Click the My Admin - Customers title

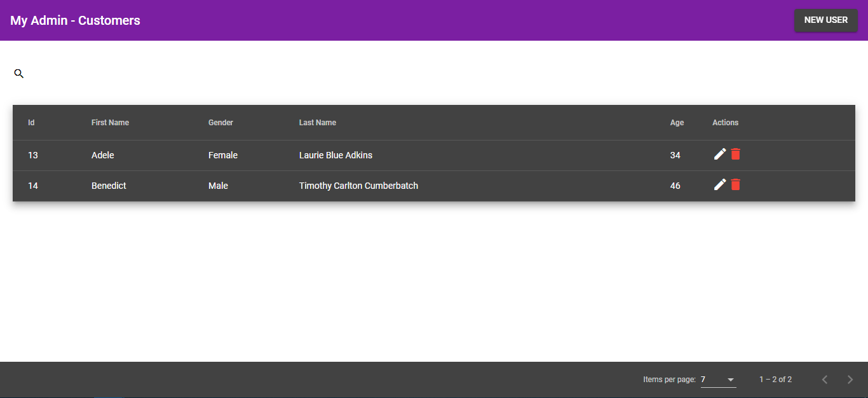pyautogui.click(x=75, y=20)
